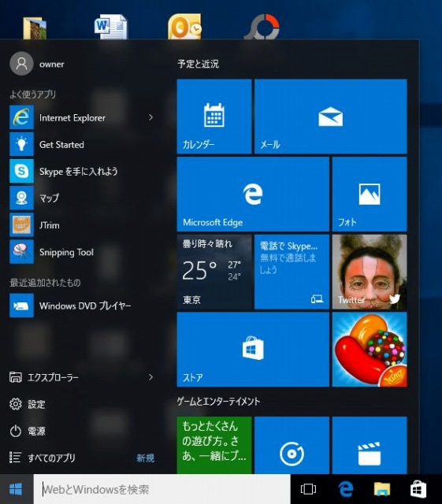Select the Skype を手に入れよう text

coord(79,171)
